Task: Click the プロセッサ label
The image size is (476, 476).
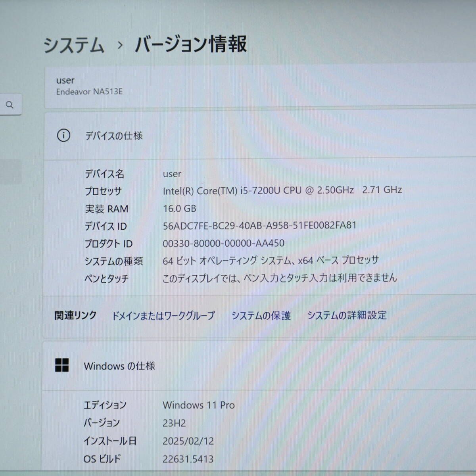Action: (x=103, y=191)
